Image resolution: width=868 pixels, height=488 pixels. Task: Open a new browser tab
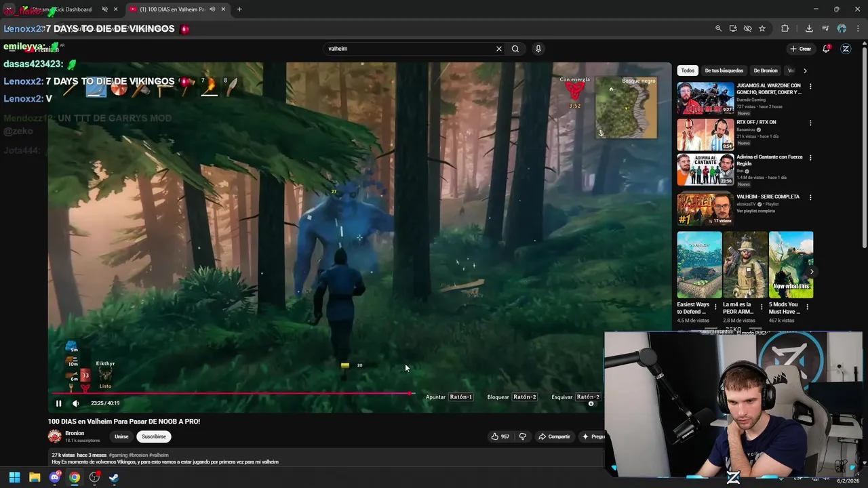pos(239,9)
